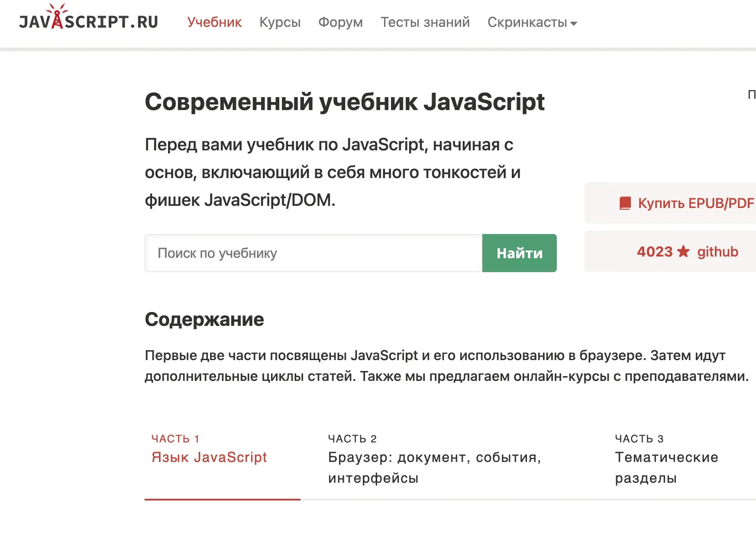This screenshot has width=756, height=533.
Task: Click the book icon beside Купить EPUB/PDF
Action: point(625,203)
